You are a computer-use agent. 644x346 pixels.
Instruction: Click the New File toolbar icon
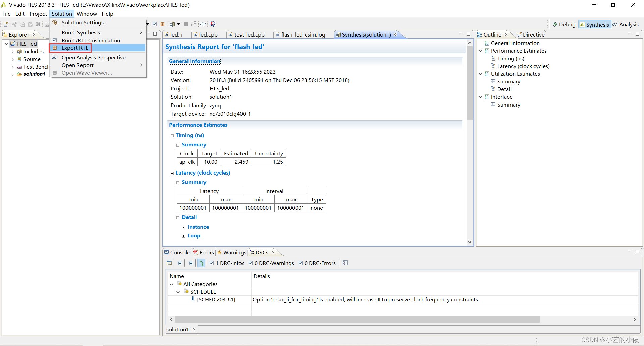pyautogui.click(x=6, y=24)
